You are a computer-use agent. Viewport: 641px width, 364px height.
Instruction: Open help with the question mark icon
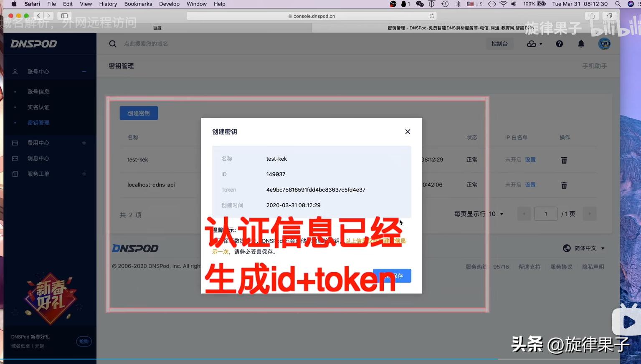pos(559,43)
